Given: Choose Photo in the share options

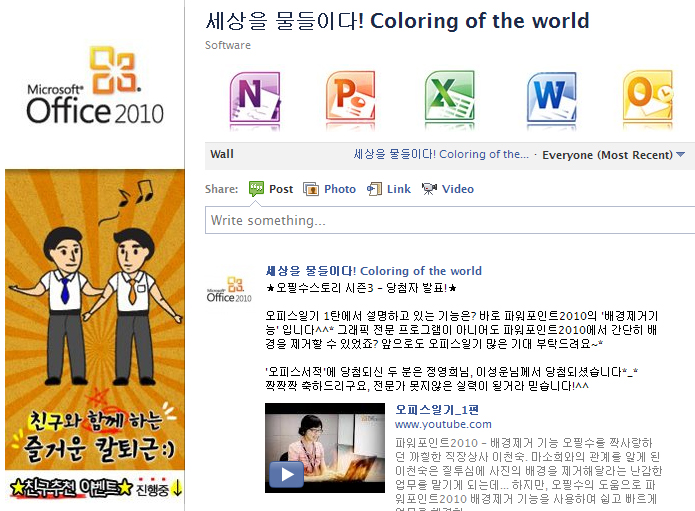Looking at the screenshot, I should tap(340, 189).
